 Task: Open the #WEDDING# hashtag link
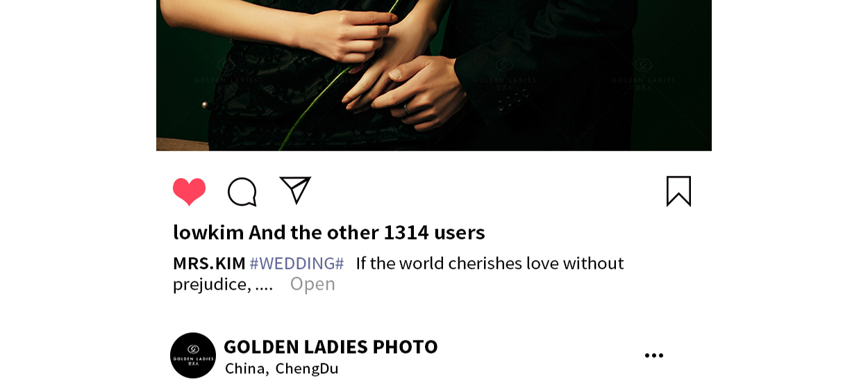297,263
